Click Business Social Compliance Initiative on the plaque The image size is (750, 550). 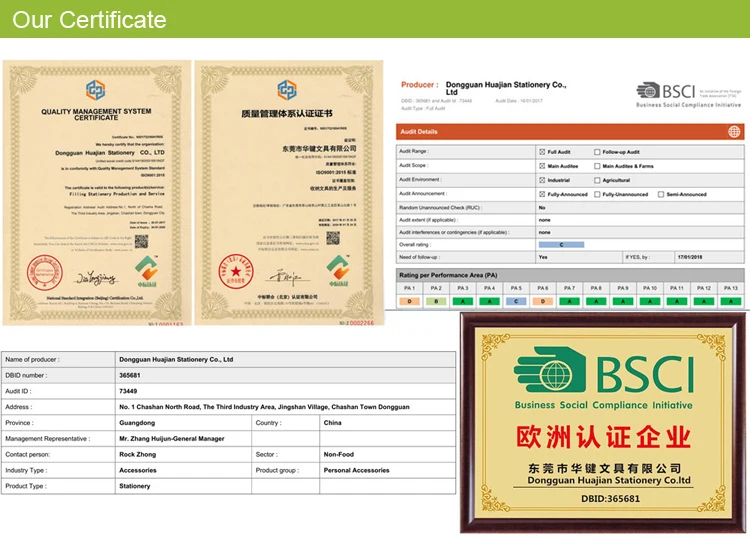point(603,405)
